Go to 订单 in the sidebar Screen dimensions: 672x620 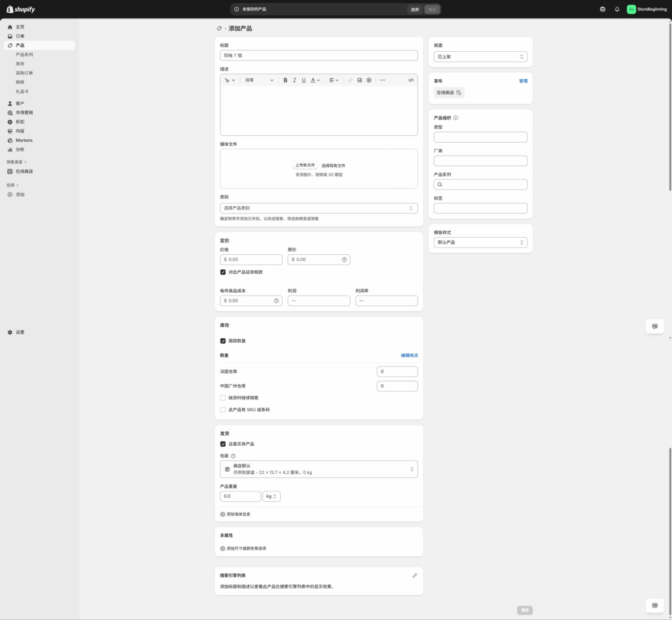point(20,36)
